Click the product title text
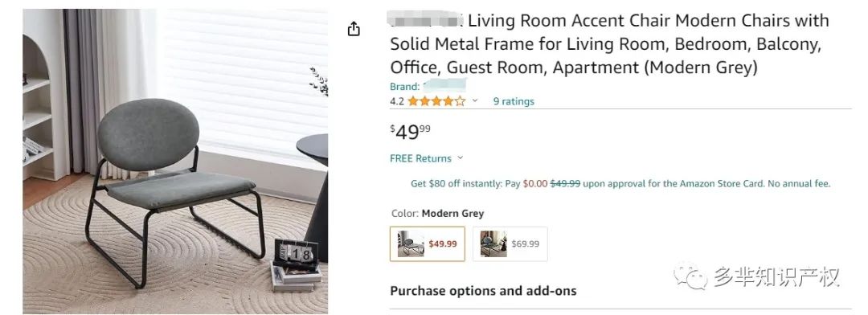Screen dimensions: 868x315 click(609, 44)
